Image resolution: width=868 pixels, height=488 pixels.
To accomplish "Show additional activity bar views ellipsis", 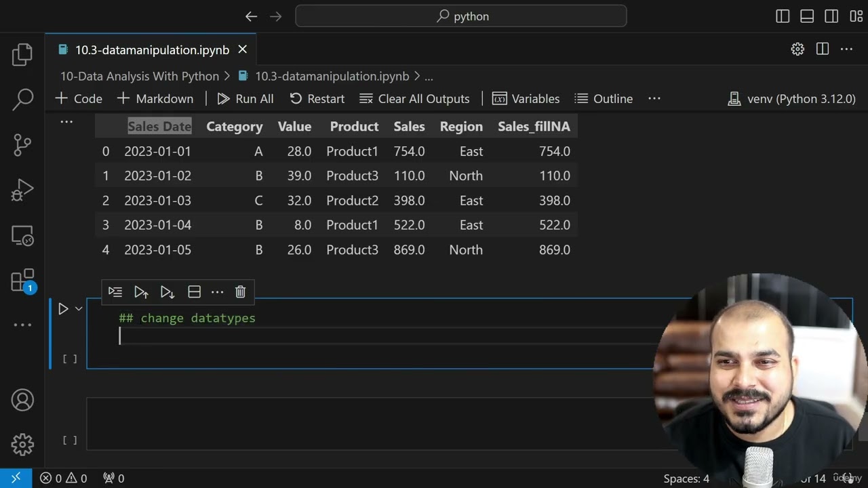I will pos(22,325).
